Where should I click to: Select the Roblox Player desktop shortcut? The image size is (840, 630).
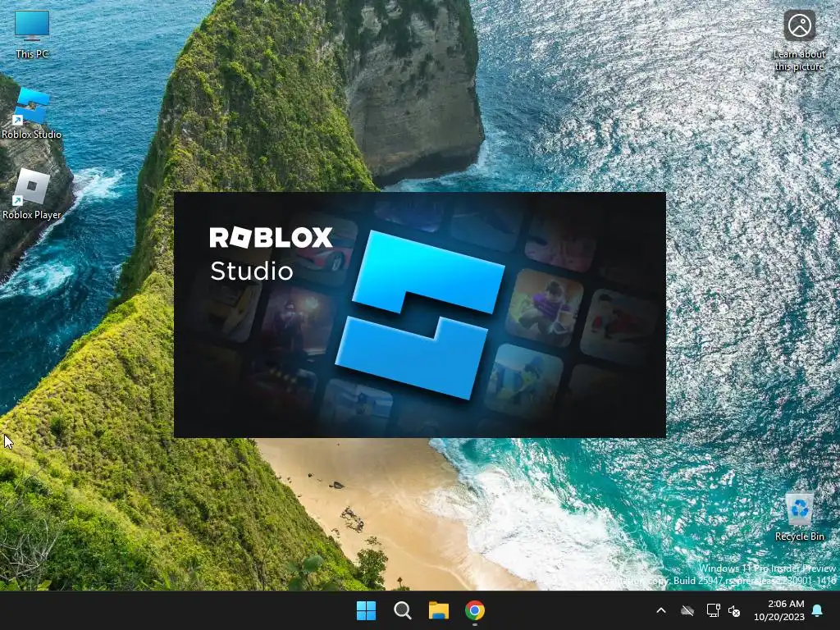pos(32,194)
